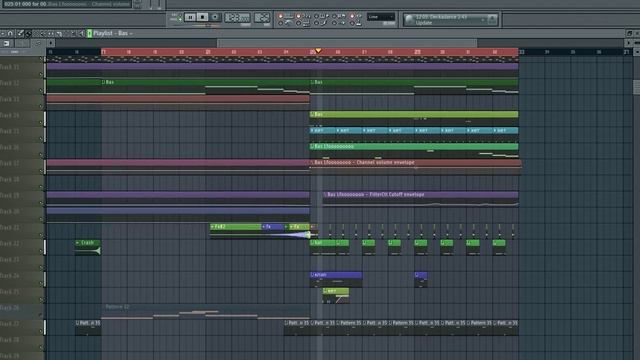Image resolution: width=640 pixels, height=360 pixels.
Task: Click the news panel arrow button
Action: [x=492, y=19]
